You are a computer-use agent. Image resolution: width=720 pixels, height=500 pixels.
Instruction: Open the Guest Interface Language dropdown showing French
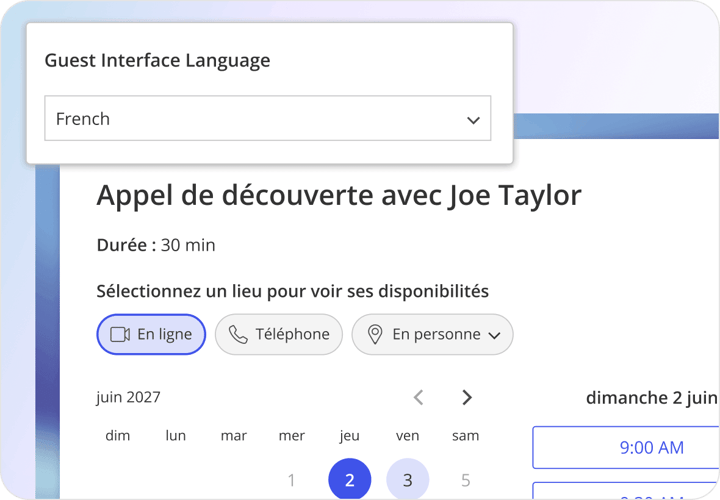click(268, 118)
